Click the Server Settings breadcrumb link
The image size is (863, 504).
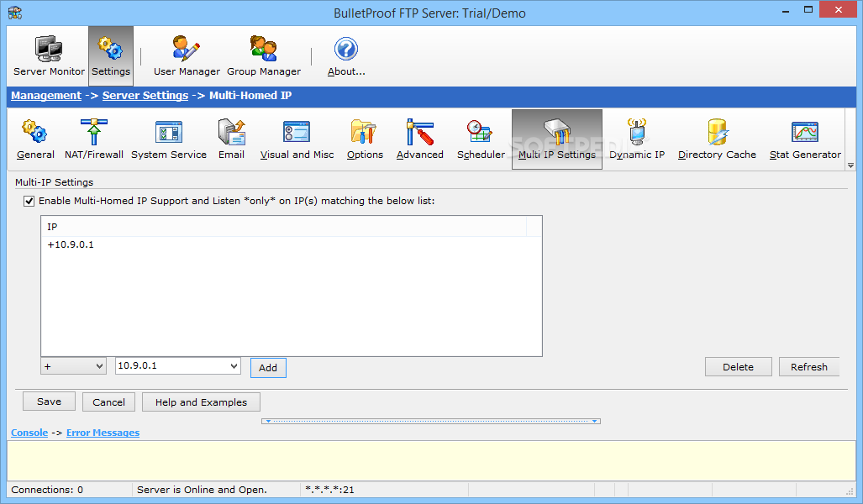coord(145,95)
